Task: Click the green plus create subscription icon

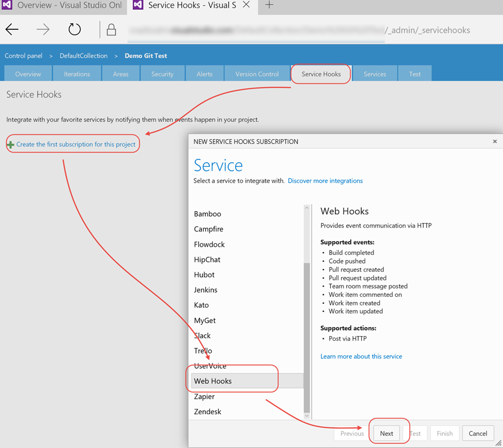Action: (x=11, y=145)
